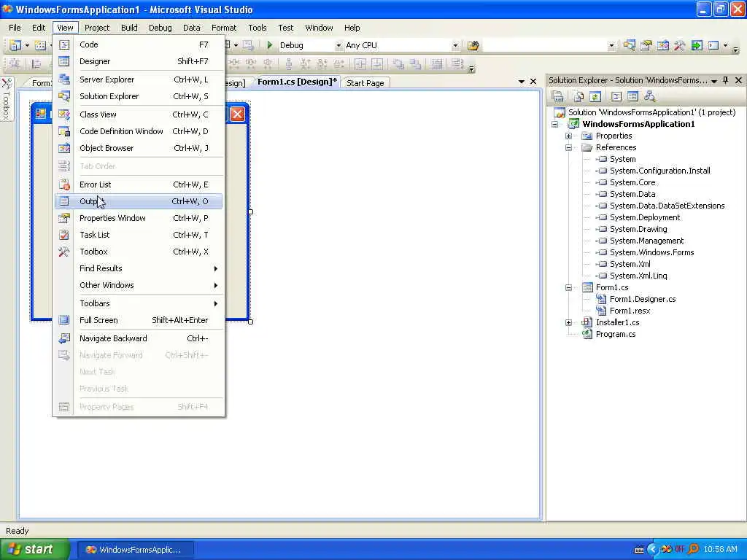Select System.Windows.Forms reference
Viewport: 747px width, 560px height.
[651, 252]
